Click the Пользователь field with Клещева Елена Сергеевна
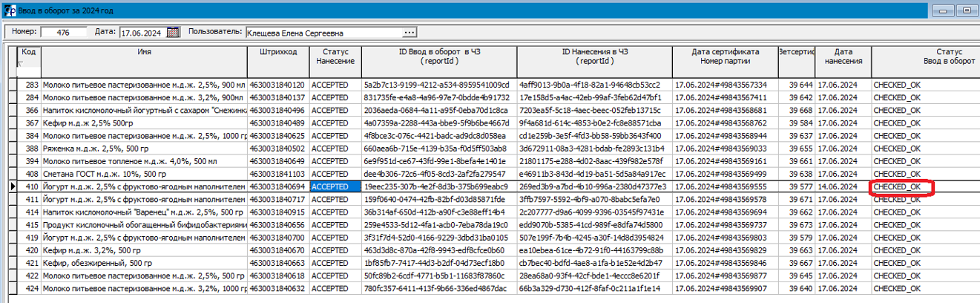 (323, 32)
